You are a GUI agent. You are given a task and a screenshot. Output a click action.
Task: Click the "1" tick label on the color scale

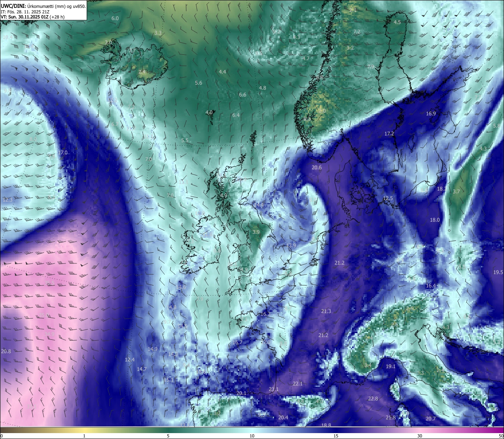[84, 436]
